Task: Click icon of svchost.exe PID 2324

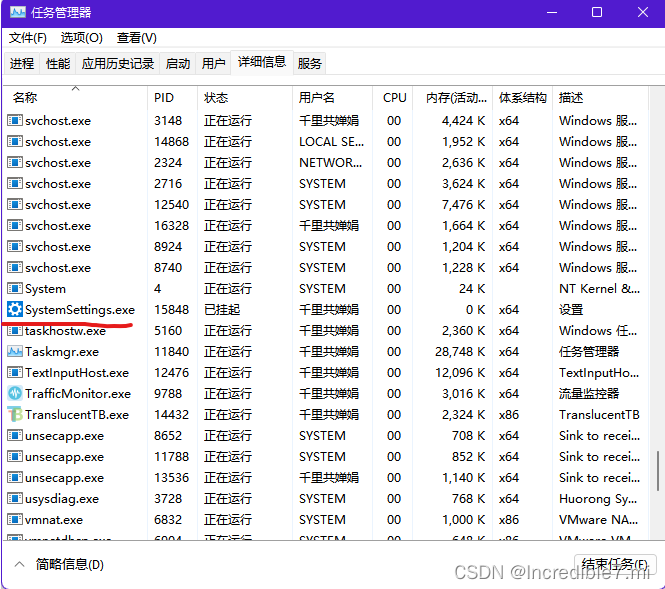Action: point(15,162)
